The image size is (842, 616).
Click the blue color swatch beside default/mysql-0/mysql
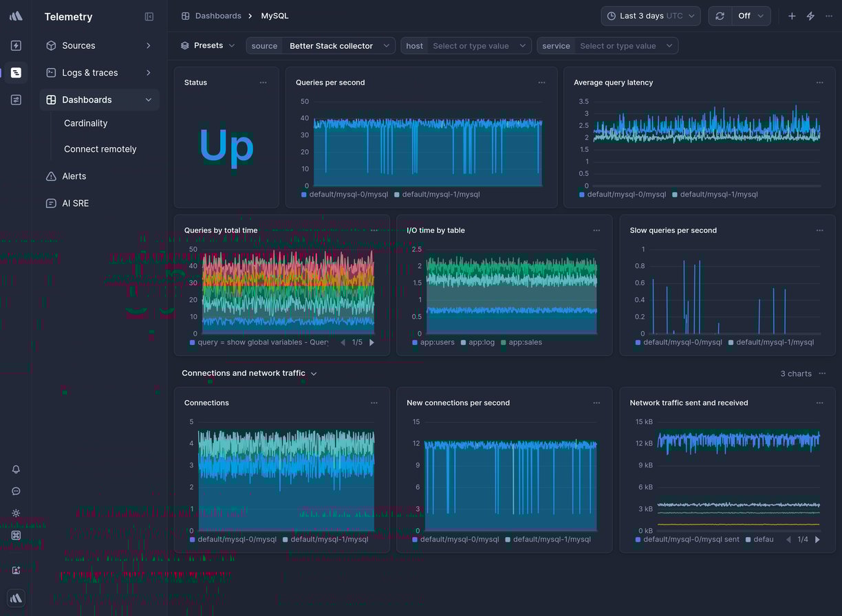pos(303,195)
